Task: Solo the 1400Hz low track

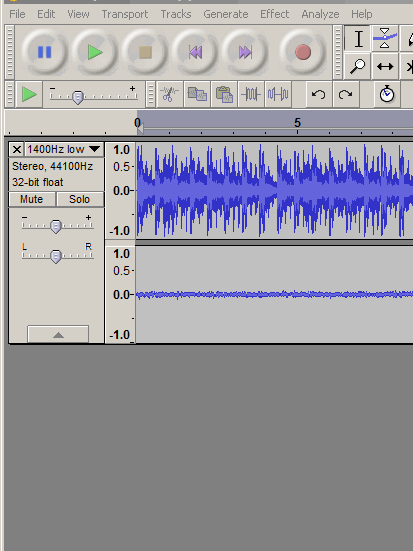Action: point(80,199)
